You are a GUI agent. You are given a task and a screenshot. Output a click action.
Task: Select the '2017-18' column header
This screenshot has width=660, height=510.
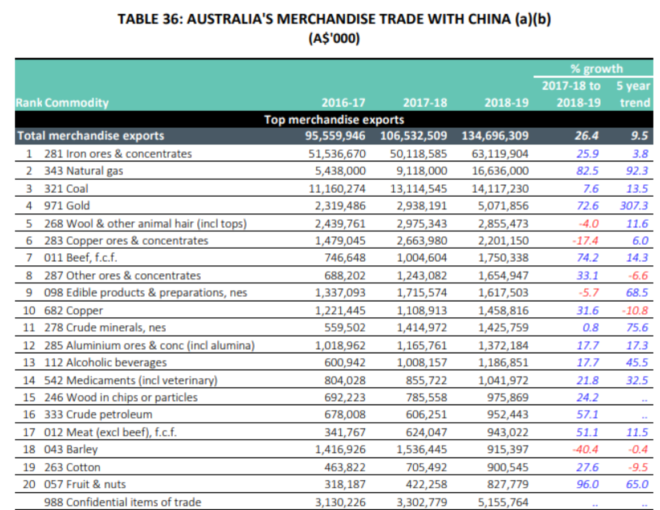[x=425, y=103]
